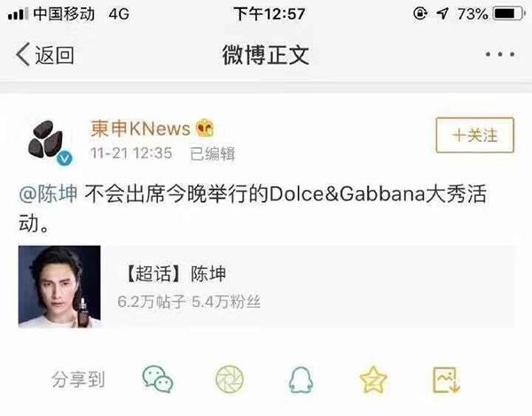Tap the 微博正文 page title

click(x=266, y=55)
